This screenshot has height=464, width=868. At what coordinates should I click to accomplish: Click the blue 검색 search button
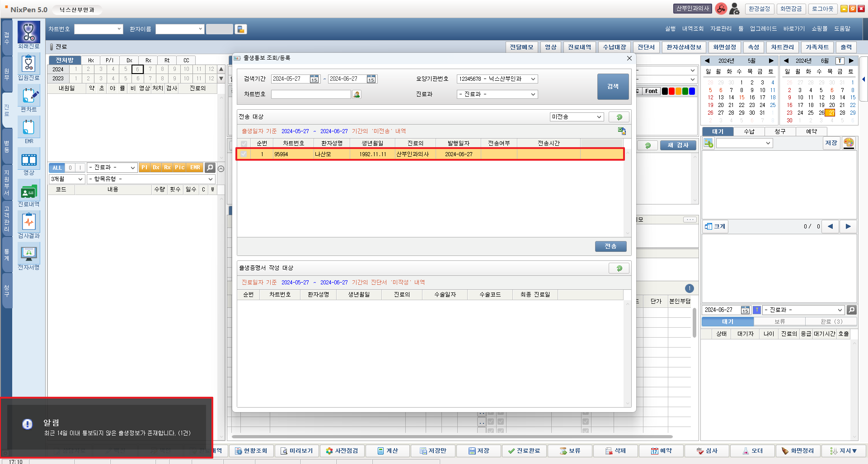pyautogui.click(x=613, y=86)
